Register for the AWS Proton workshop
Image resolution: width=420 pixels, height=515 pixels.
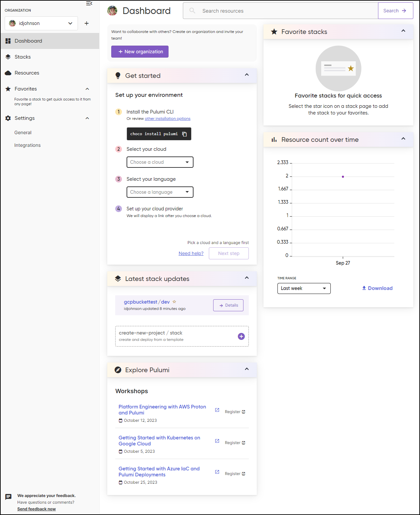[235, 412]
